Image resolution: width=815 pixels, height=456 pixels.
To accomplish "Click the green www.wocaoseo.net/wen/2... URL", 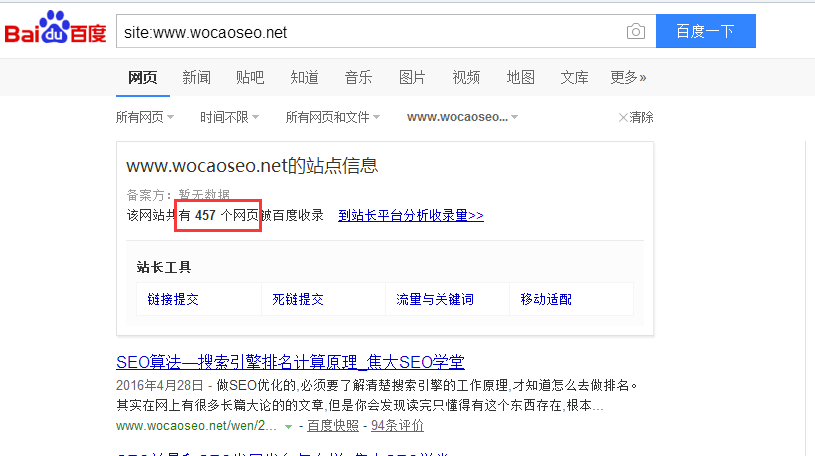I will 196,426.
